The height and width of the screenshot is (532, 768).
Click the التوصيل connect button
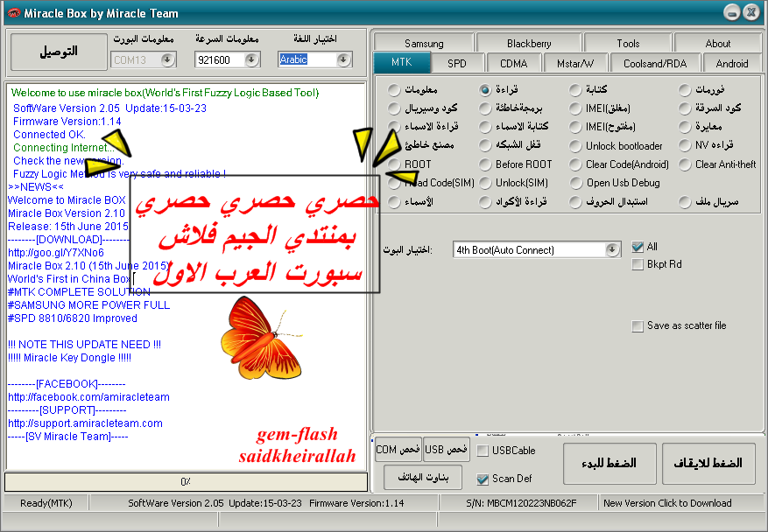59,52
